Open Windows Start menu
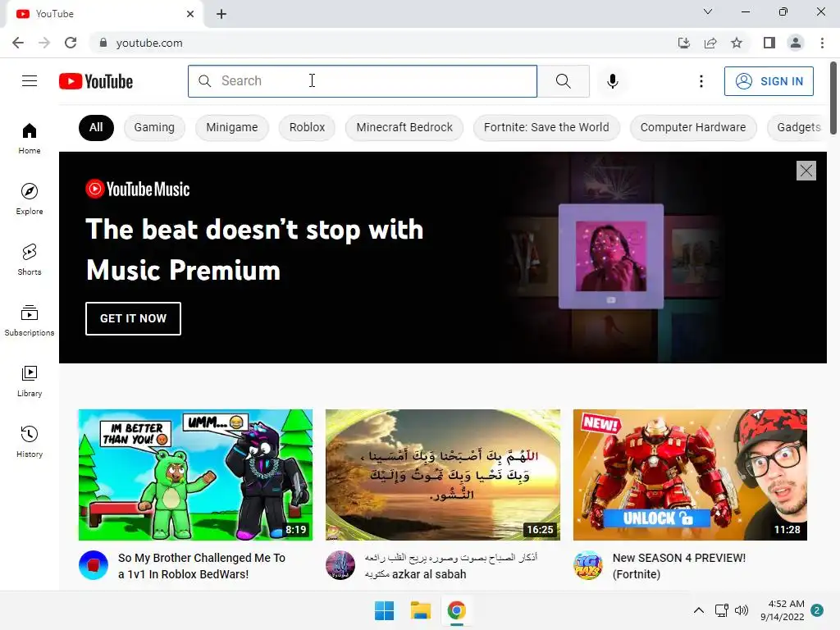The width and height of the screenshot is (840, 630). 384,610
